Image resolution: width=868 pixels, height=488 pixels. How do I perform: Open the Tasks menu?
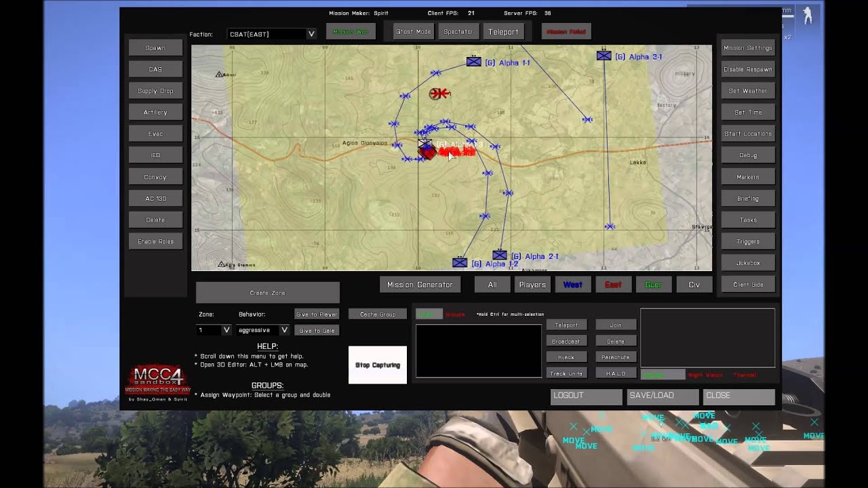(x=748, y=220)
